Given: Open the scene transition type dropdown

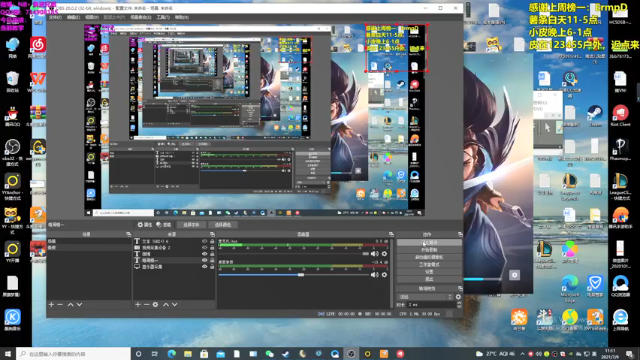Looking at the screenshot, I should 425,297.
